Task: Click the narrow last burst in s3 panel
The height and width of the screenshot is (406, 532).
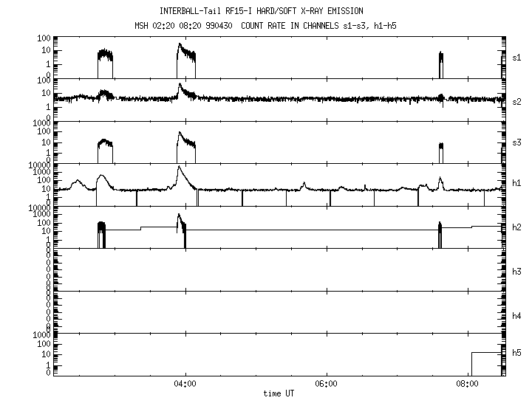Action: click(440, 145)
